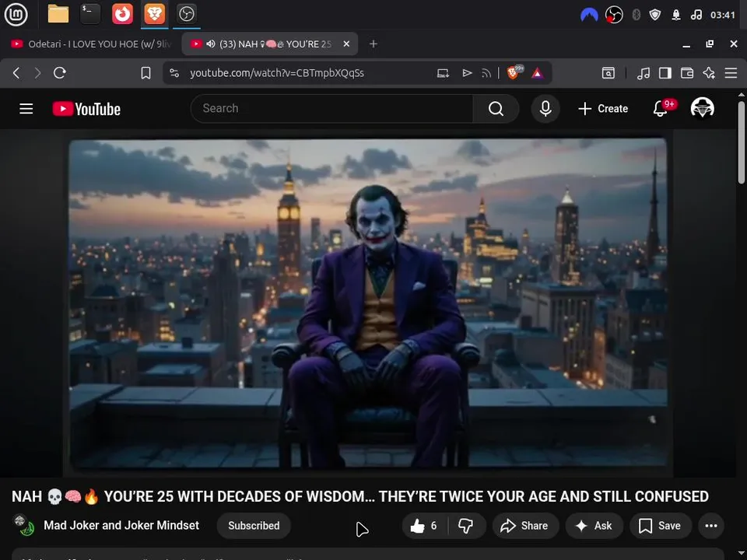747x560 pixels.
Task: Open a new browser tab
Action: [x=373, y=44]
